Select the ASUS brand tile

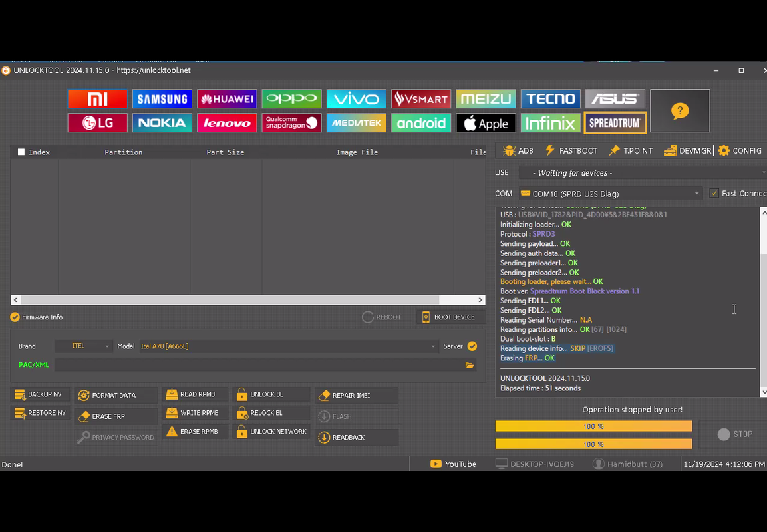[615, 99]
